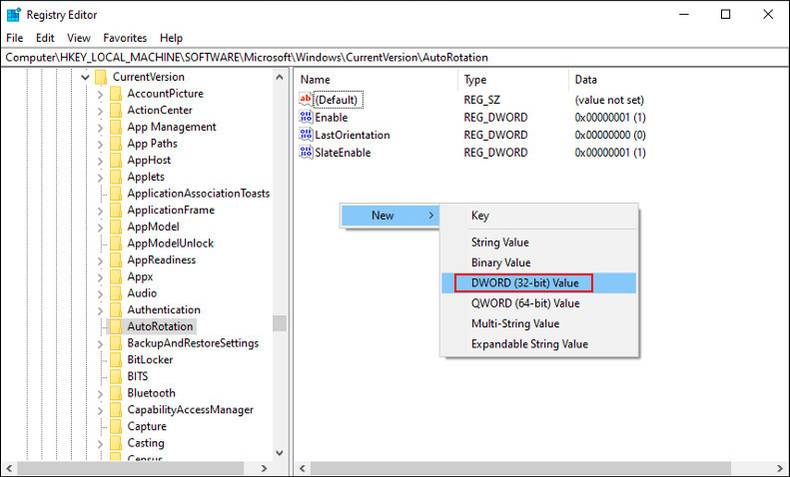
Task: Click the AccountPicture folder icon
Action: tap(116, 94)
